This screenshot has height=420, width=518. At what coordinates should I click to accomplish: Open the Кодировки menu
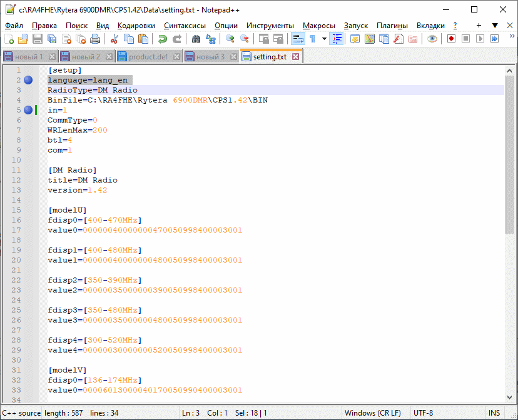pos(136,26)
